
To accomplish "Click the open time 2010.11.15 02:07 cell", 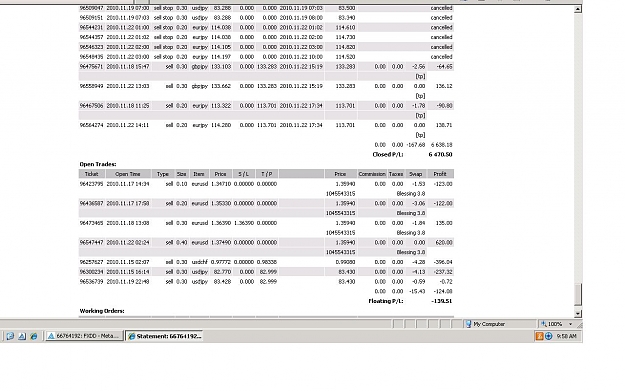I will pyautogui.click(x=128, y=262).
